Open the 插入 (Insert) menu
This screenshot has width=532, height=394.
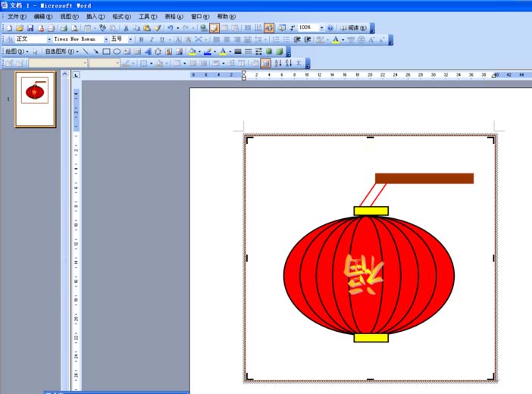95,16
